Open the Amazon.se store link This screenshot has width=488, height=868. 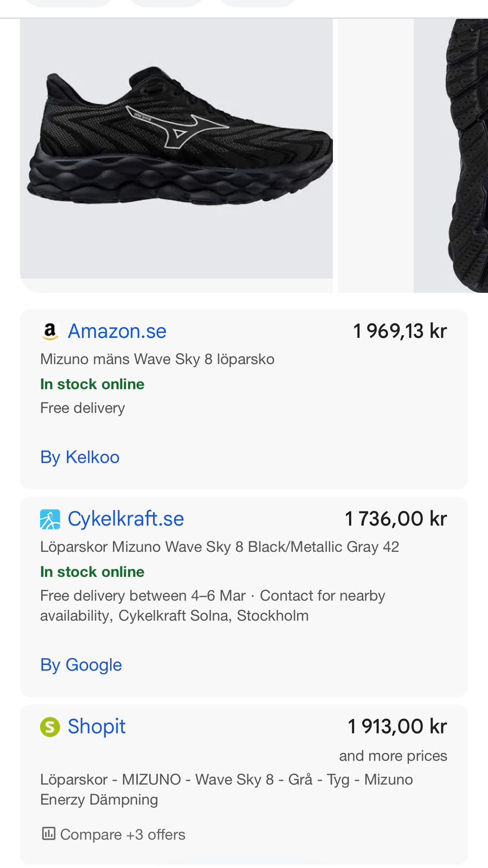117,331
